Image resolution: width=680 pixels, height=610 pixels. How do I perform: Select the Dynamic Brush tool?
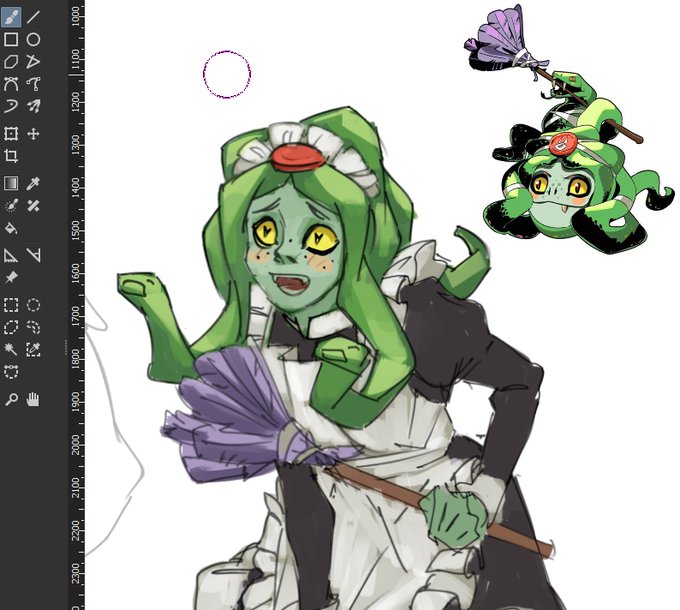click(x=11, y=106)
